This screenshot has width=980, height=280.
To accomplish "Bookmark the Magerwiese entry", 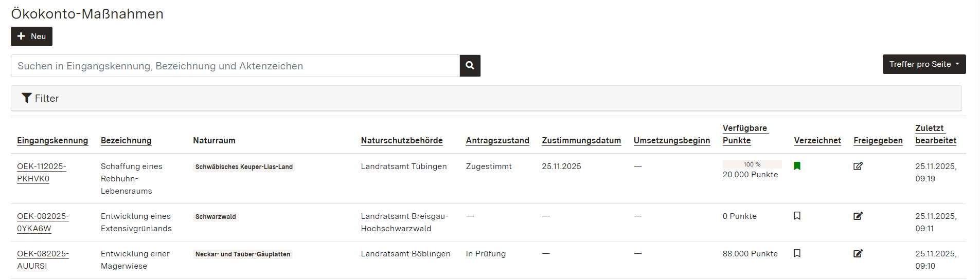I will (797, 253).
